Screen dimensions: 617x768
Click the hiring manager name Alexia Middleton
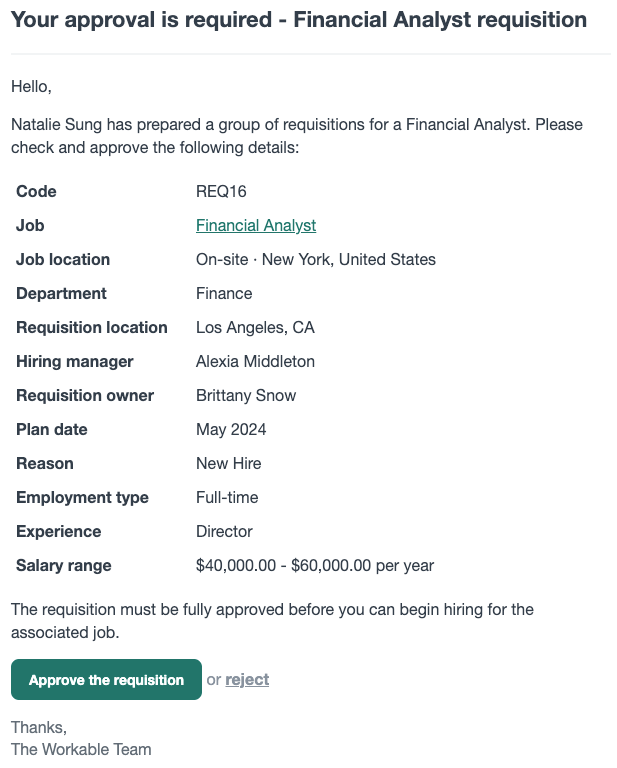[255, 361]
